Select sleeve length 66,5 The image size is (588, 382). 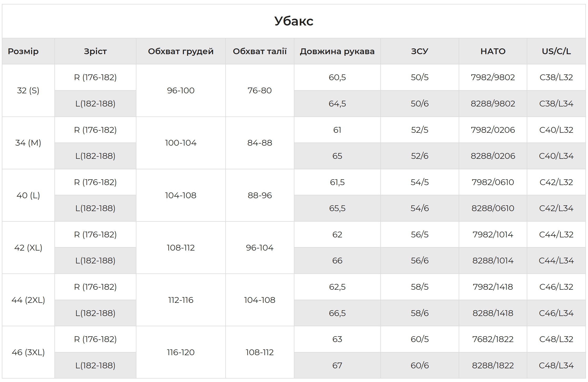[x=337, y=313]
